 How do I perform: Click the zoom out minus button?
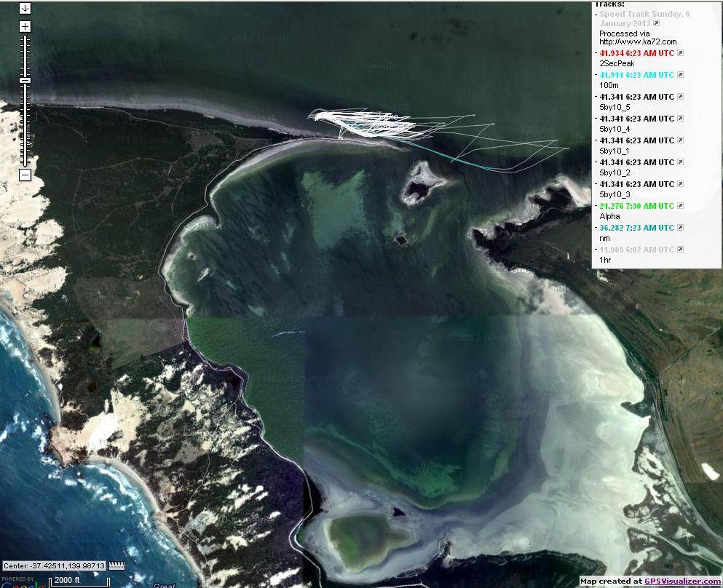[x=25, y=175]
